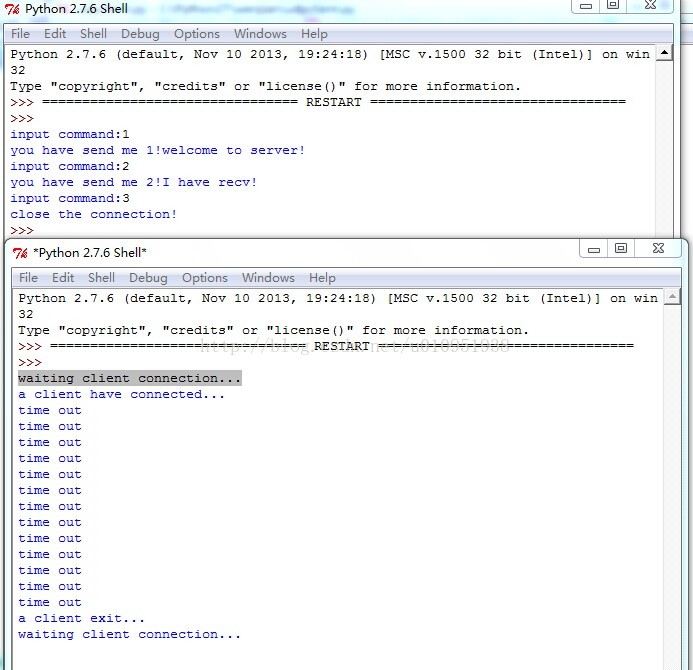Screen dimensions: 693x670
Task: Click the line 'a client exit...'
Action: (x=81, y=618)
